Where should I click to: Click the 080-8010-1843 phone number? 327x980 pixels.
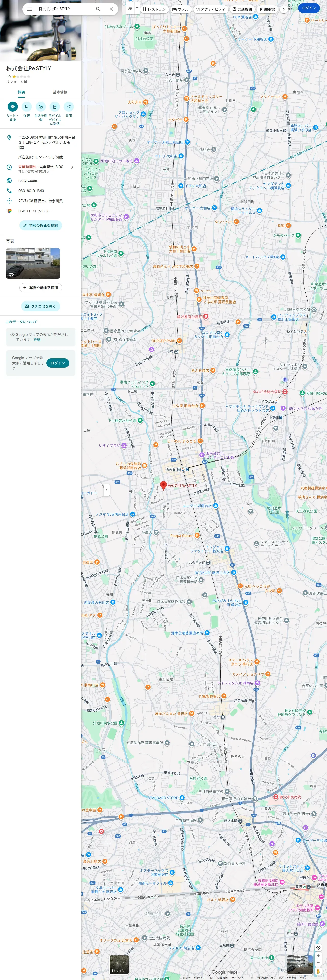[x=41, y=191]
